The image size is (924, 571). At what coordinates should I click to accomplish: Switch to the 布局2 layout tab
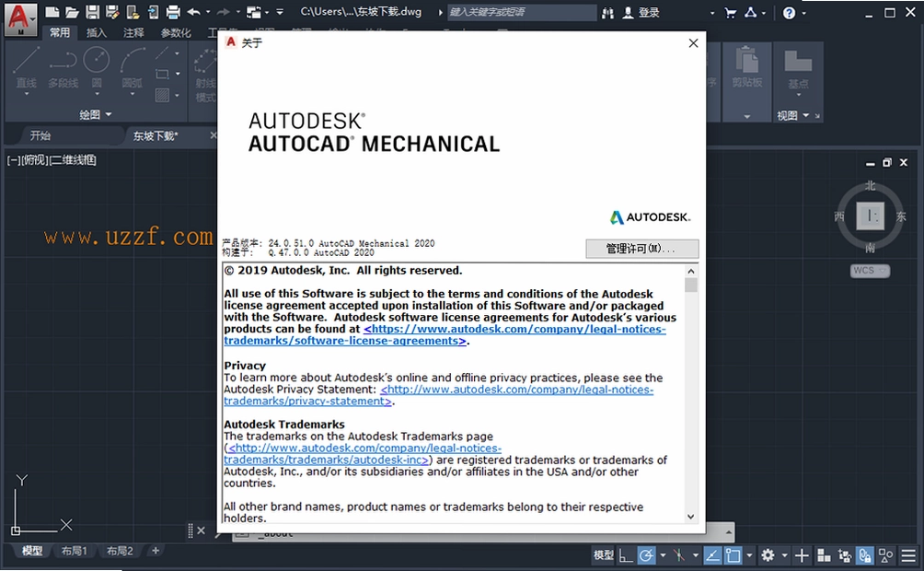(120, 551)
